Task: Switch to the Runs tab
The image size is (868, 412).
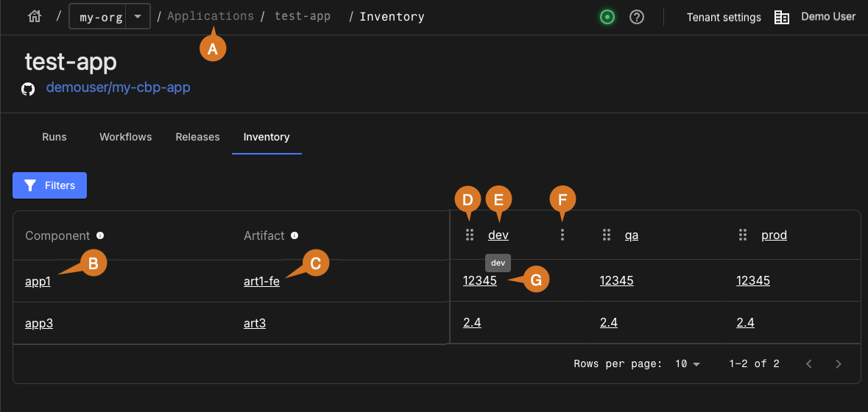Action: (x=54, y=137)
